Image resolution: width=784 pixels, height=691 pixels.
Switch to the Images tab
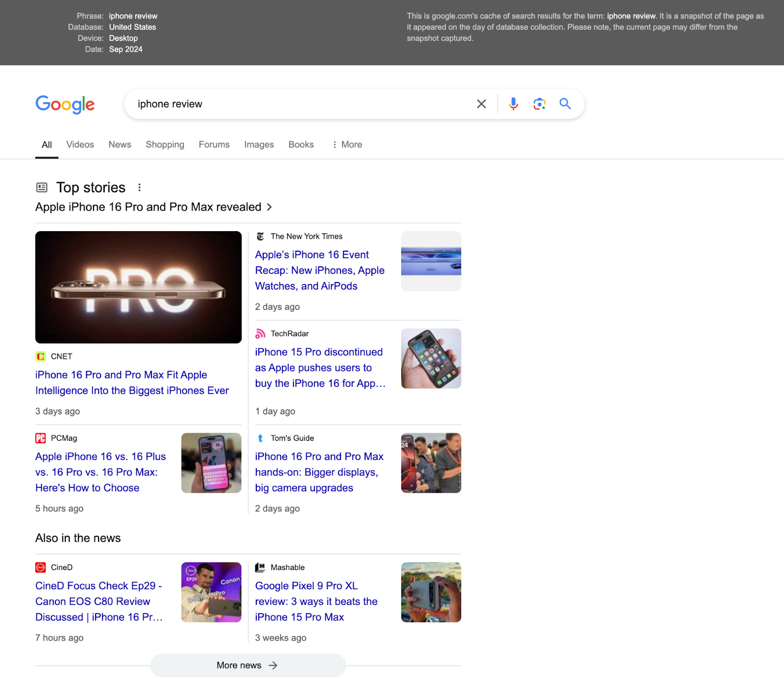pyautogui.click(x=259, y=144)
